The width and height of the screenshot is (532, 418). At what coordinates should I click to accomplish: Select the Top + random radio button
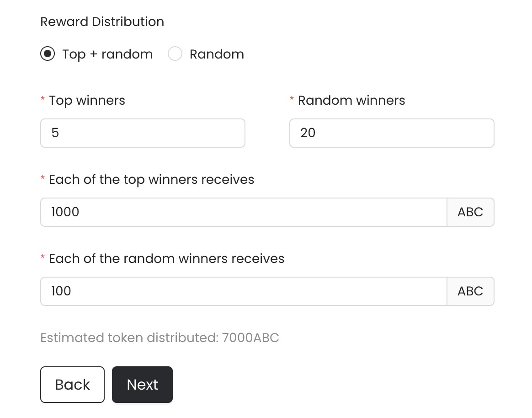(48, 54)
